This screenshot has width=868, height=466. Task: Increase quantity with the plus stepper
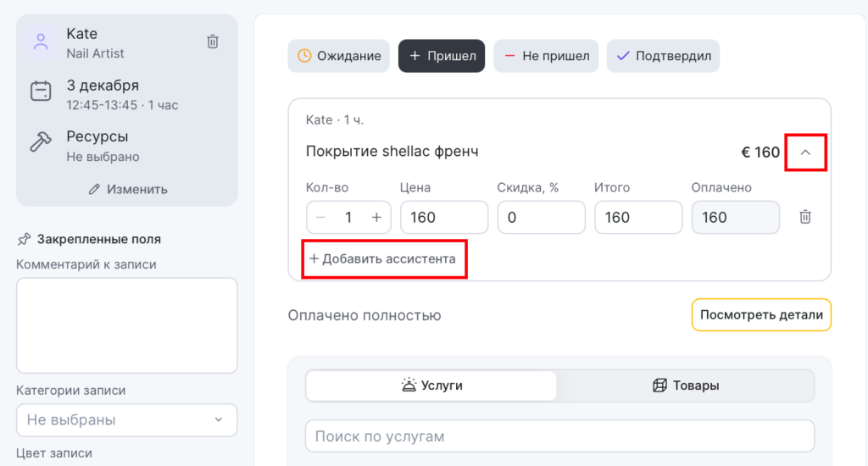point(376,217)
